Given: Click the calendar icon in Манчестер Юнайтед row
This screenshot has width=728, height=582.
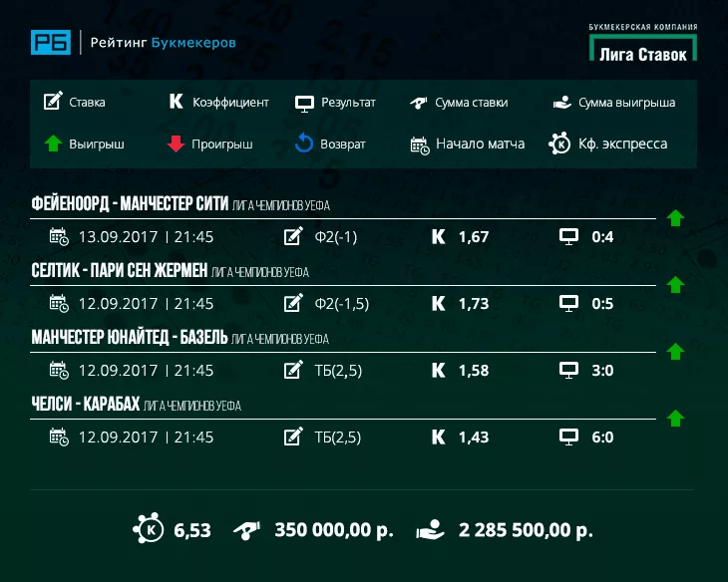Looking at the screenshot, I should (59, 371).
